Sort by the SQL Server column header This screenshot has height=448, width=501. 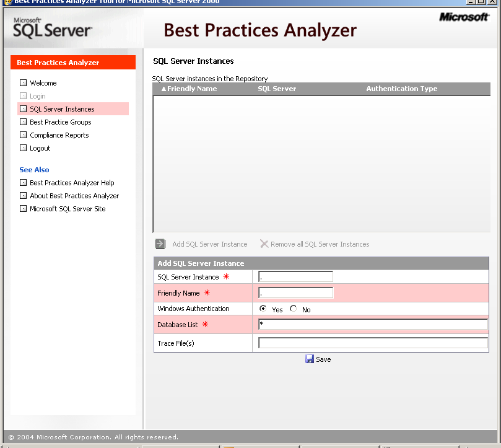(x=277, y=89)
